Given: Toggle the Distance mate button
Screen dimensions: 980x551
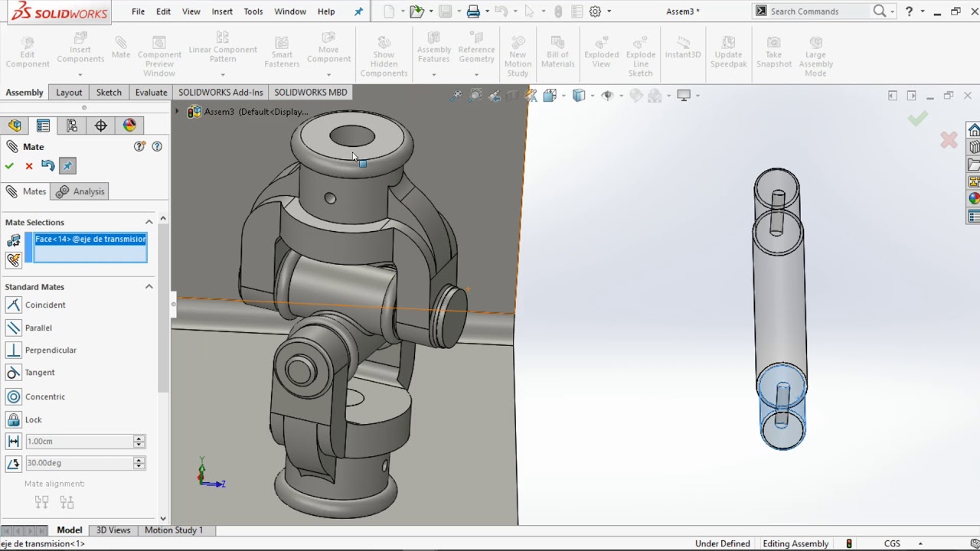Looking at the screenshot, I should pos(13,442).
